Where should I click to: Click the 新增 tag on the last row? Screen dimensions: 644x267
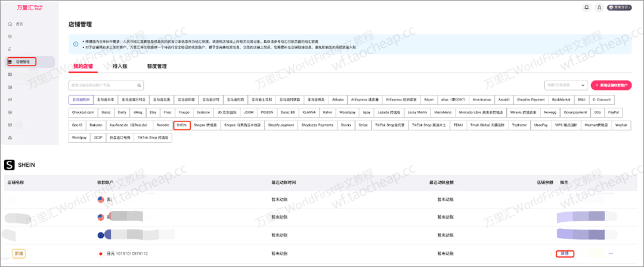tap(19, 254)
